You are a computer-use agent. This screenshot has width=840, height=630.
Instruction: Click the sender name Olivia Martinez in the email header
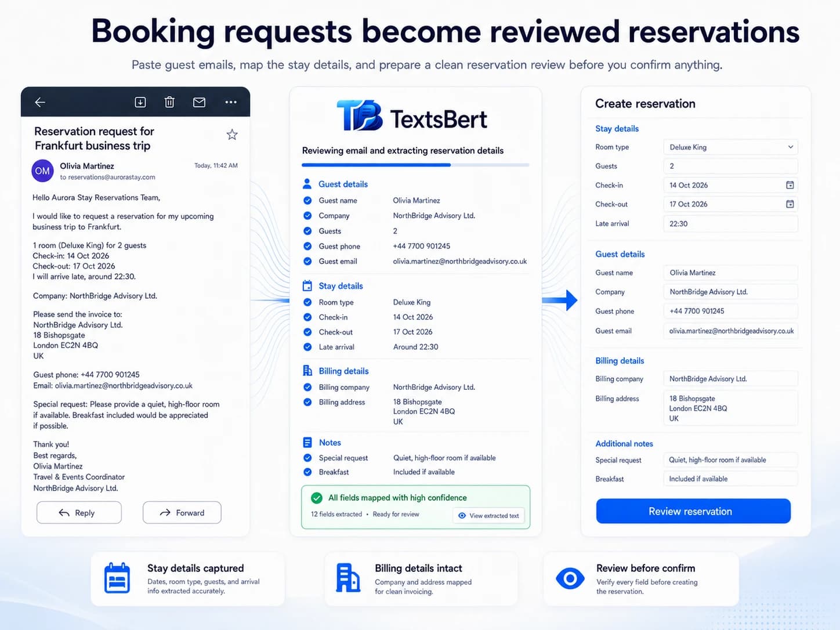click(87, 166)
